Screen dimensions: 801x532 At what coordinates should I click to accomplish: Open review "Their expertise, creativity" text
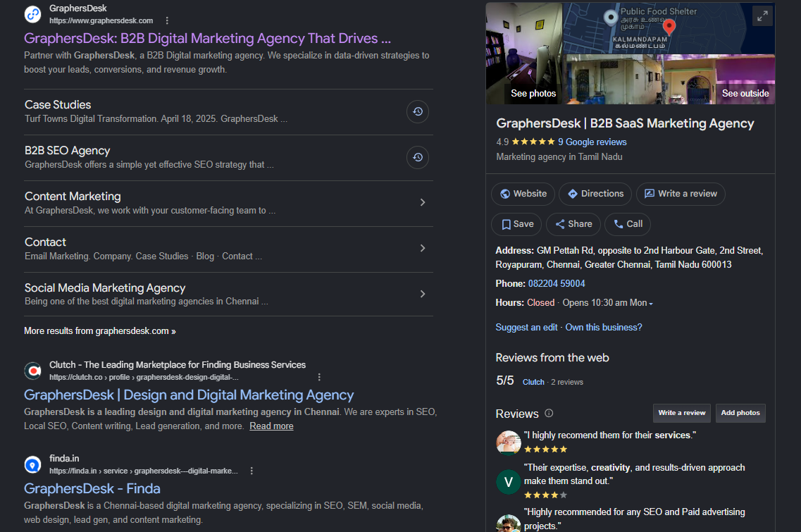[x=635, y=474]
